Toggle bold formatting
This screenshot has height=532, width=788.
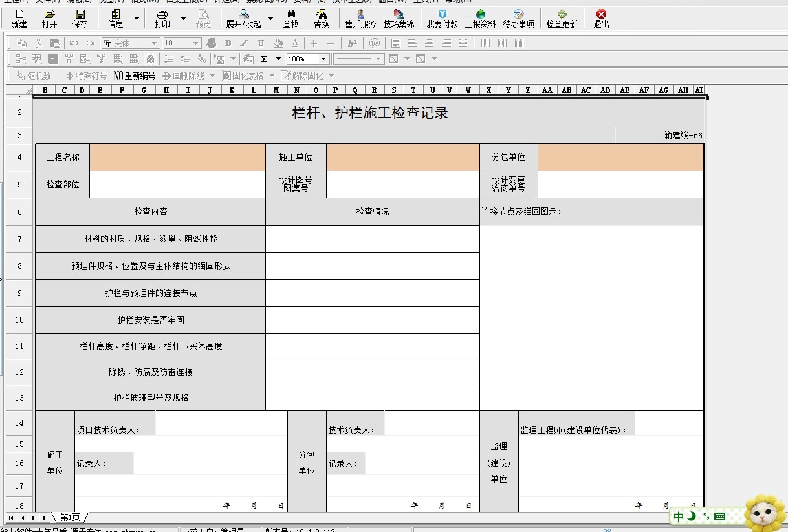point(228,43)
